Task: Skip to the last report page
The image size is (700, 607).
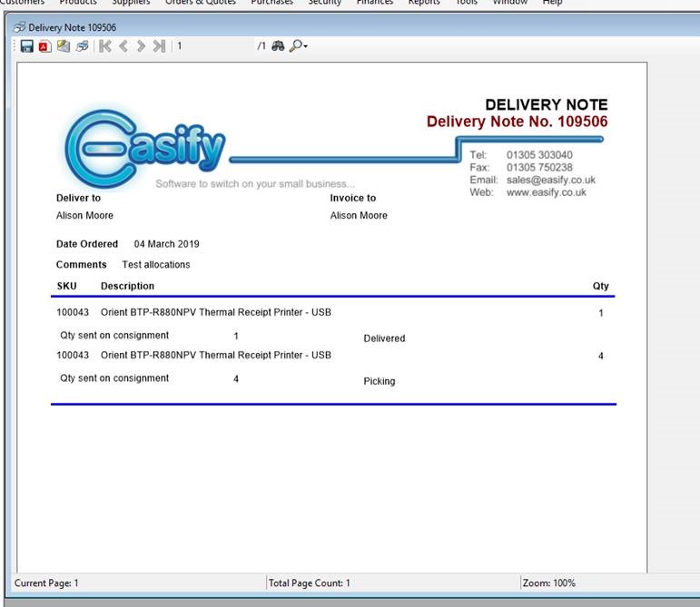Action: point(159,46)
